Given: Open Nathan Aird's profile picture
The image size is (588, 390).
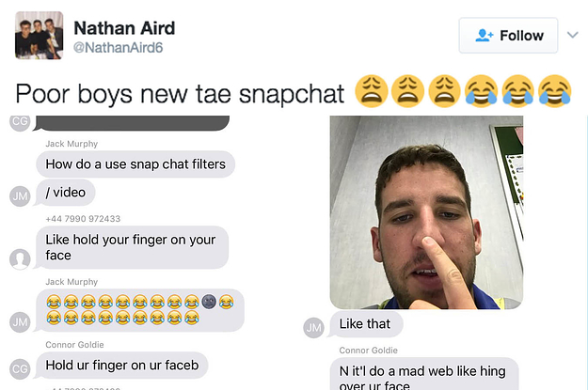Looking at the screenshot, I should tap(39, 35).
